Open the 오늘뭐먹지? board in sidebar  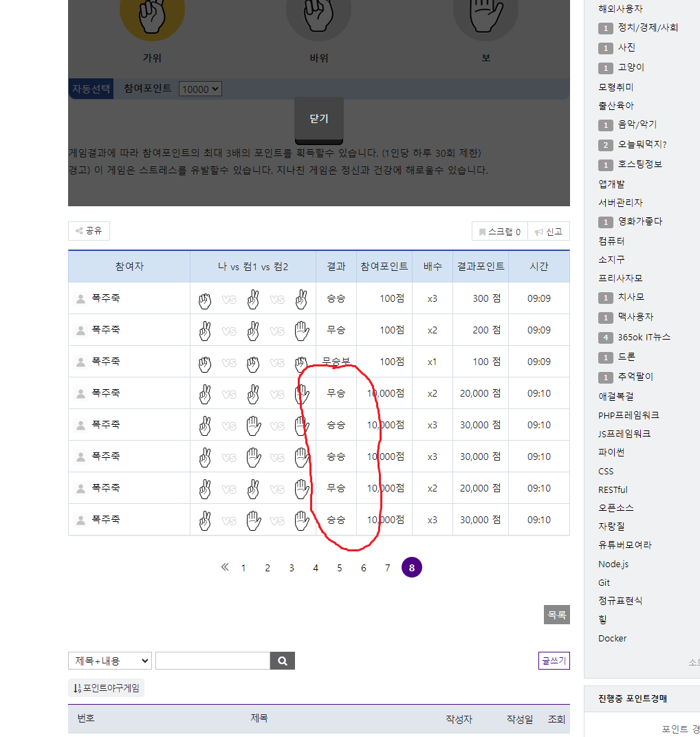642,144
